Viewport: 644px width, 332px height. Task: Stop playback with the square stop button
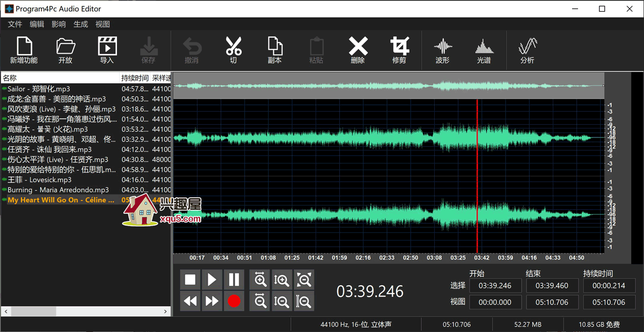pos(190,279)
